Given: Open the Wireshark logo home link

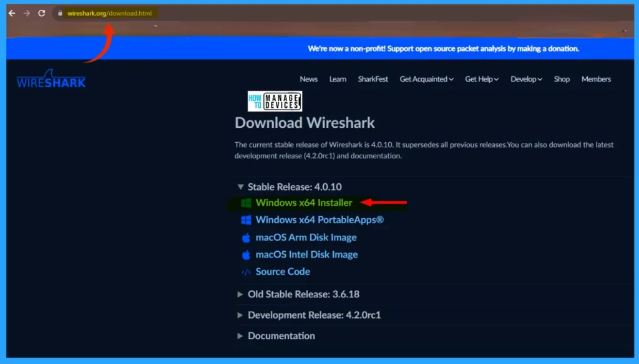Looking at the screenshot, I should [51, 79].
